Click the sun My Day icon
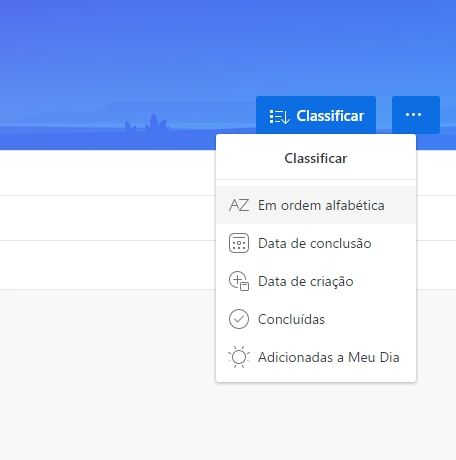 click(x=239, y=357)
